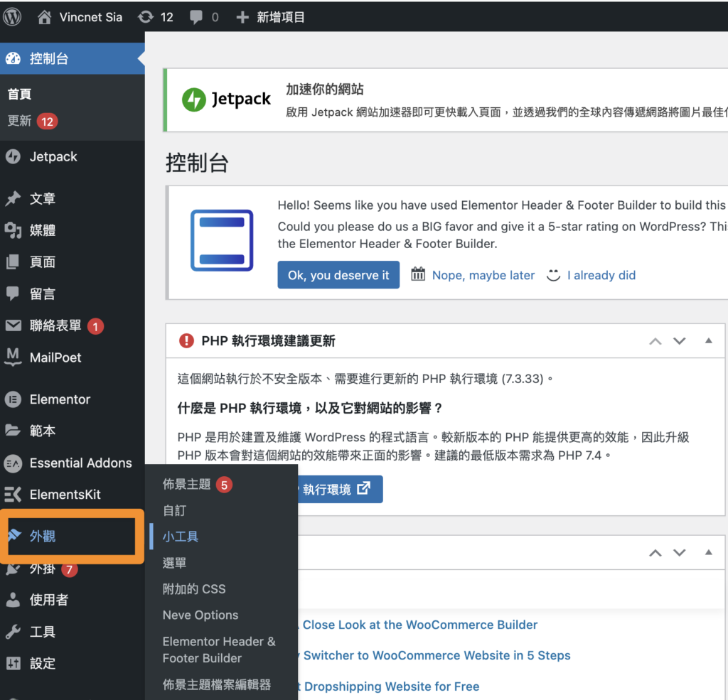Viewport: 728px width, 700px height.
Task: Click the Jetpack green logo in banner
Action: [193, 99]
